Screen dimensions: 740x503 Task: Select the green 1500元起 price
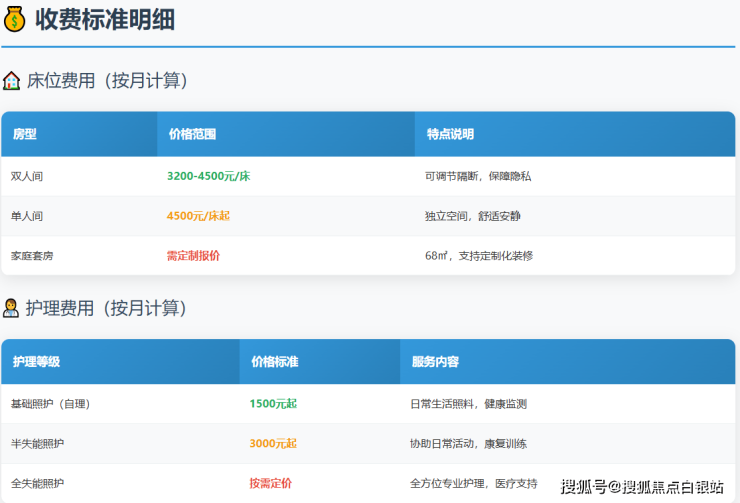pyautogui.click(x=273, y=404)
